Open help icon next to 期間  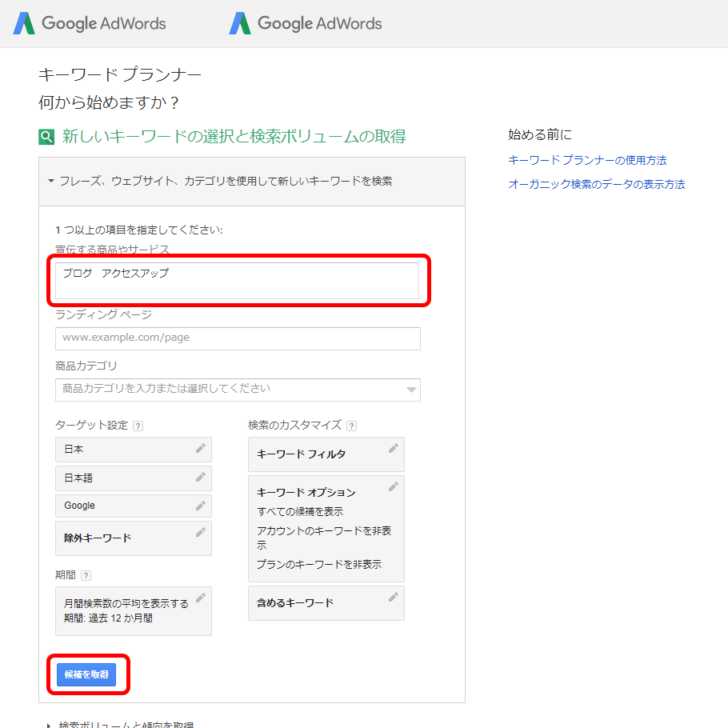pyautogui.click(x=86, y=576)
